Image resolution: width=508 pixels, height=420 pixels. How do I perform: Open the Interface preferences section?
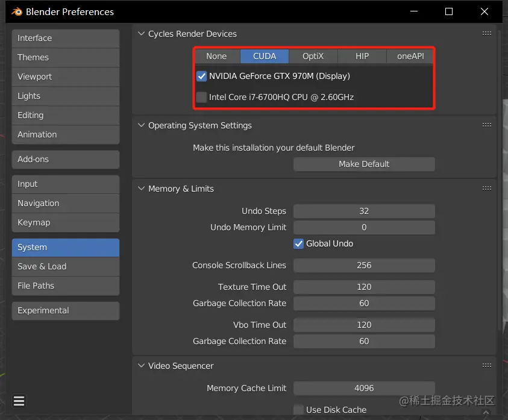[x=66, y=38]
